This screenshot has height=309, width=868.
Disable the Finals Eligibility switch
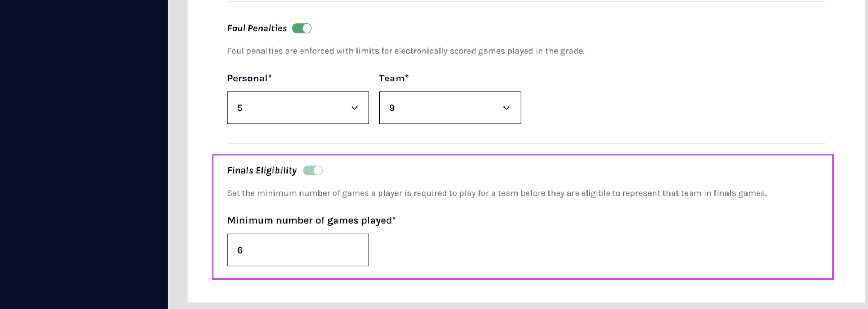(313, 171)
